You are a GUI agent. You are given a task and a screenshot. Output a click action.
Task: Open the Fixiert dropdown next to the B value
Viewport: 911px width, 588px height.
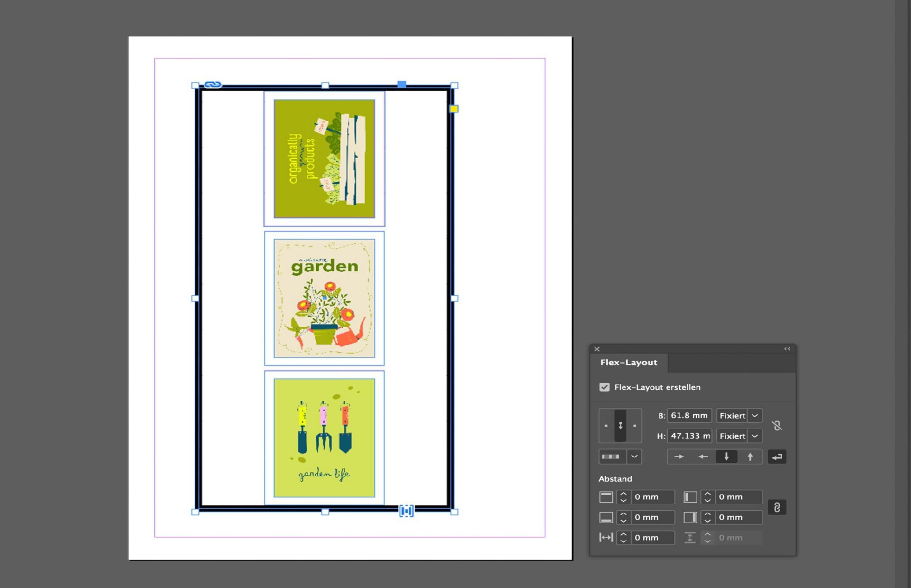click(754, 416)
